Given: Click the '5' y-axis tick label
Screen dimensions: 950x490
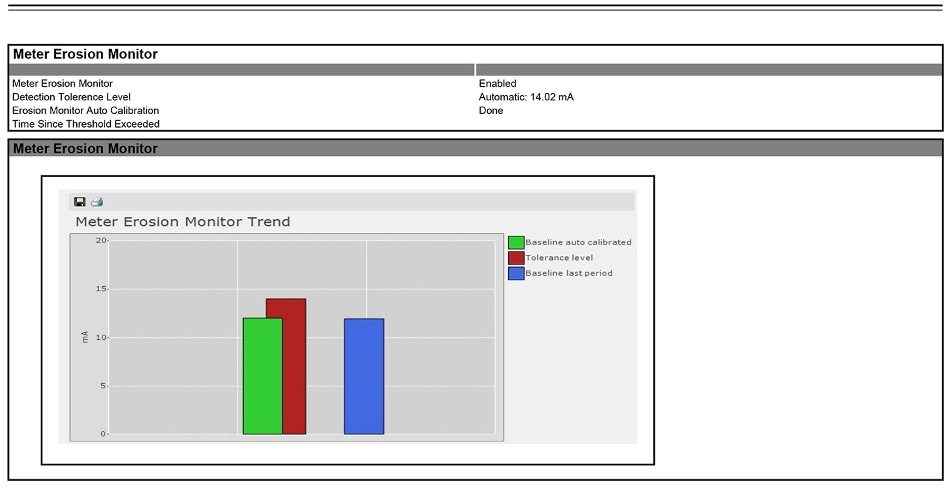Looking at the screenshot, I should [103, 386].
